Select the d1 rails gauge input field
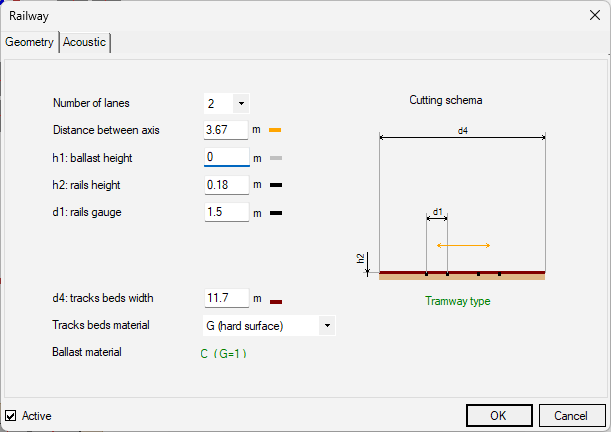 [x=227, y=212]
